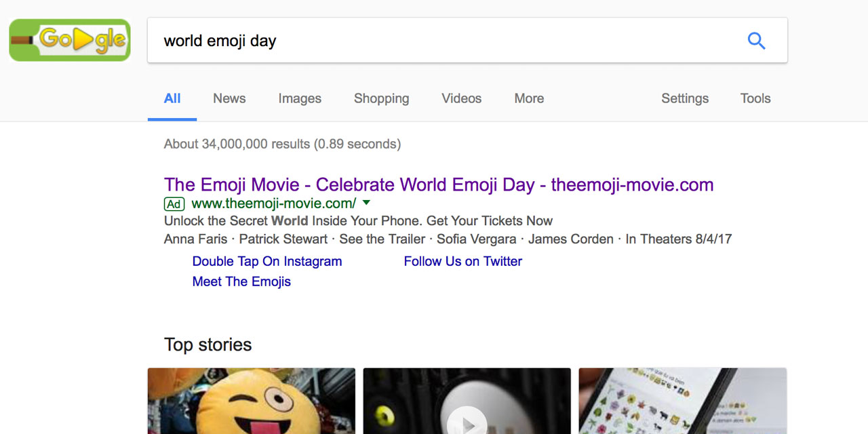This screenshot has width=868, height=434.
Task: Open the More search options menu
Action: point(529,98)
